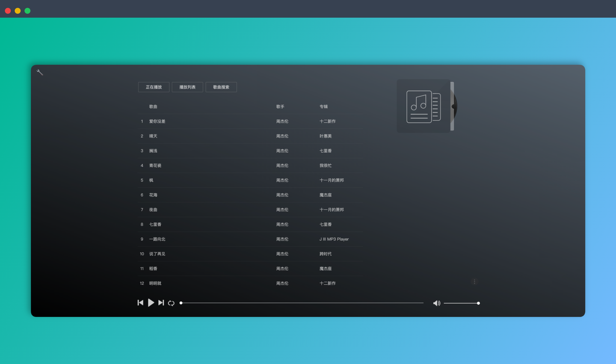Click the volume slider
616x364 pixels.
462,303
